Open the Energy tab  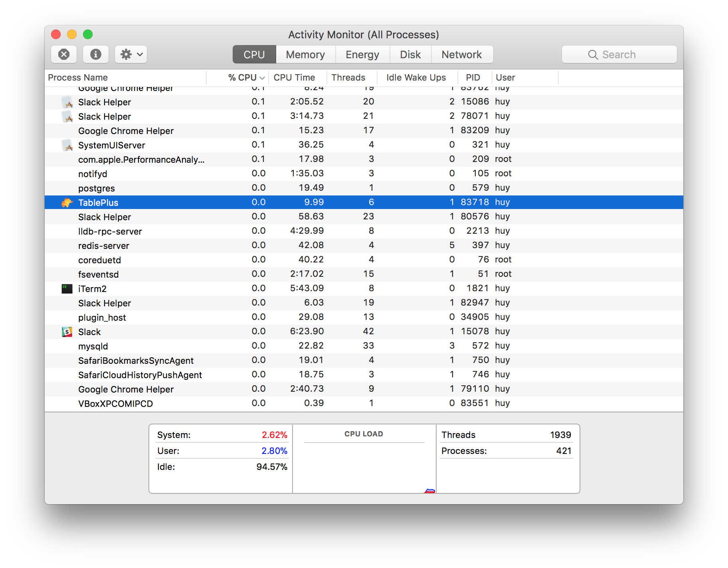[362, 54]
